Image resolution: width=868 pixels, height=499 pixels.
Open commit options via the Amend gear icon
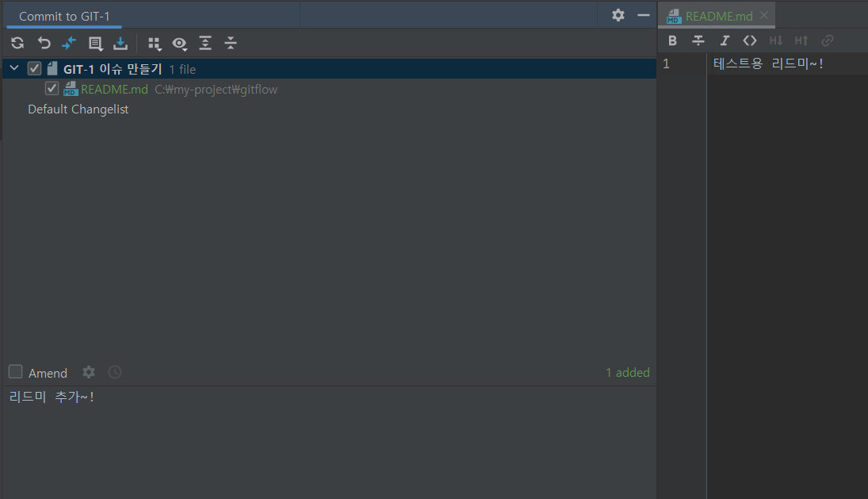(x=88, y=372)
